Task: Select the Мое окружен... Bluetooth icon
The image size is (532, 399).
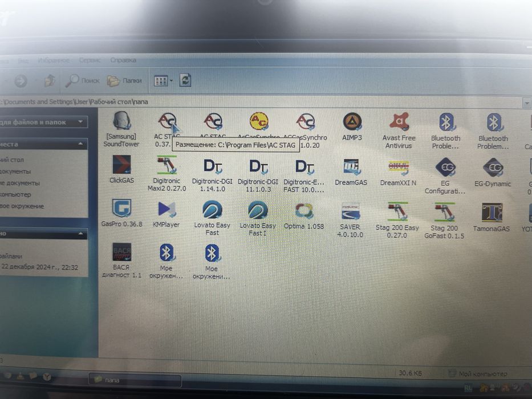Action: (x=166, y=261)
